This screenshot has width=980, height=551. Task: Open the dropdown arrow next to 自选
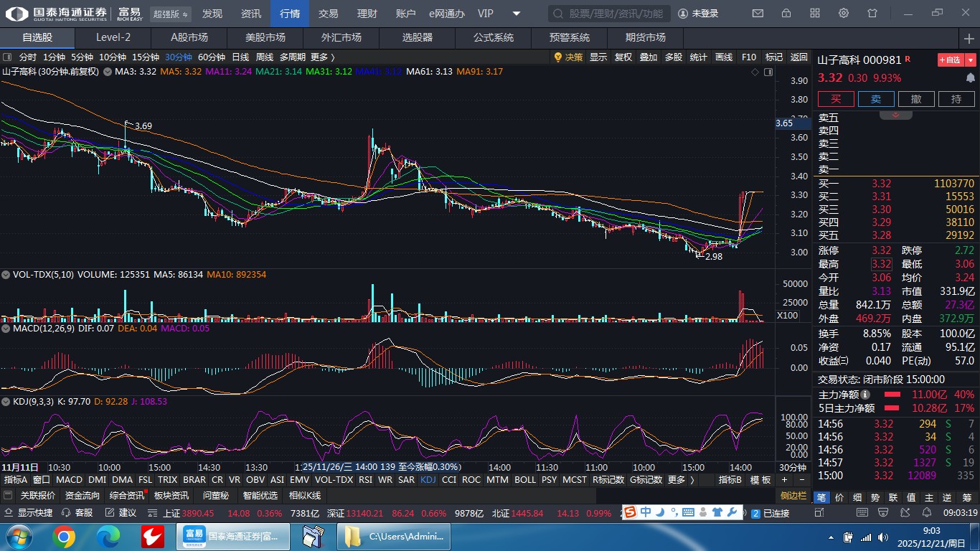(971, 60)
